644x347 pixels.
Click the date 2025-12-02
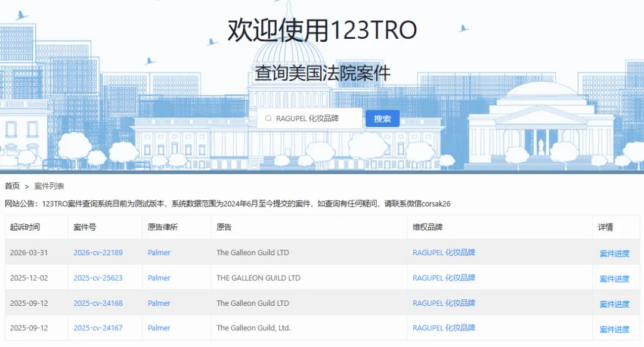[29, 278]
